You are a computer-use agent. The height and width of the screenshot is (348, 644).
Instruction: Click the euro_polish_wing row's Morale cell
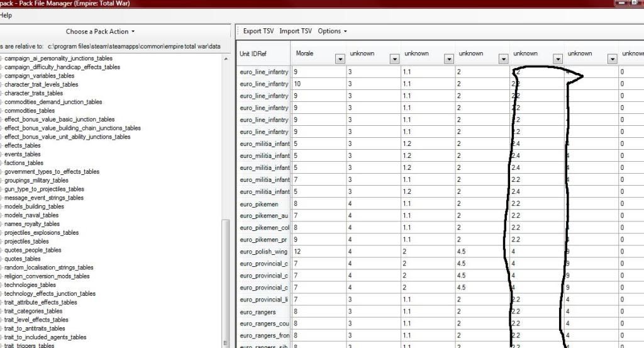(318, 252)
